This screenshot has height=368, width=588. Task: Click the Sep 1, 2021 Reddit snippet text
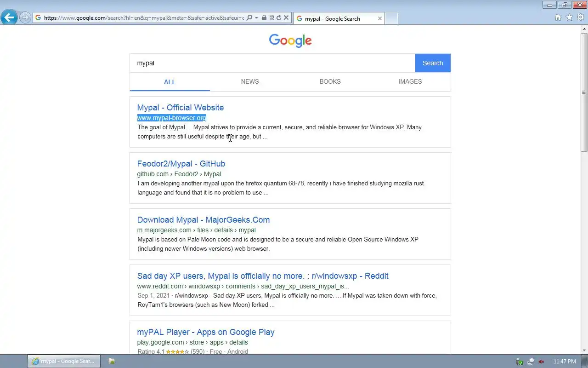point(287,300)
